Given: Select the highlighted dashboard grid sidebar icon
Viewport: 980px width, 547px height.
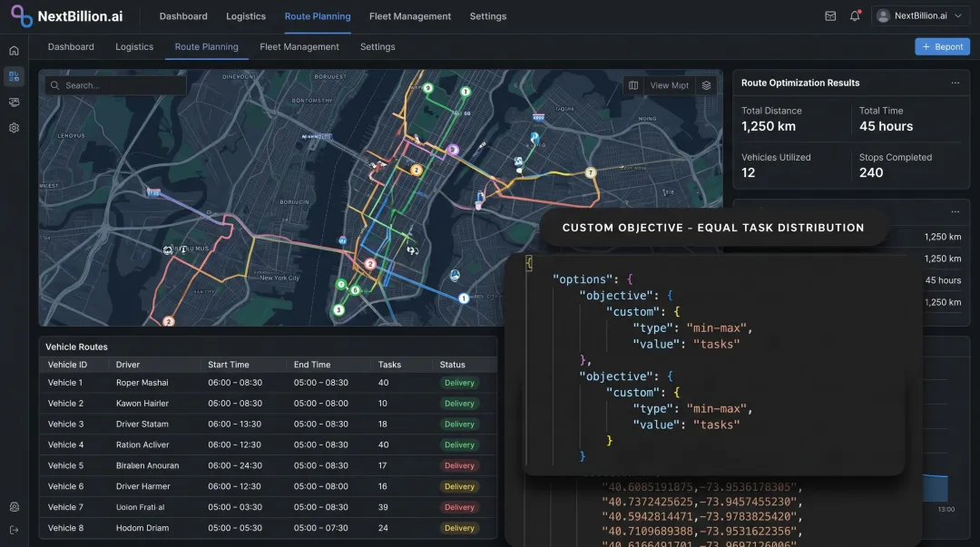Looking at the screenshot, I should (x=14, y=76).
